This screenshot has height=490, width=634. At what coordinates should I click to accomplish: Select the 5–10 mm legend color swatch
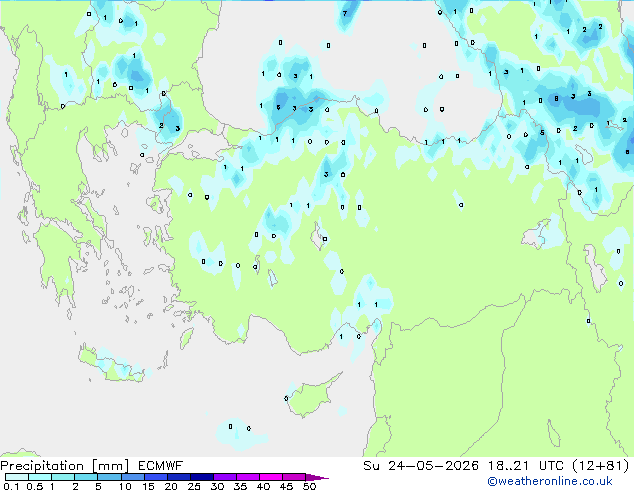point(109,477)
